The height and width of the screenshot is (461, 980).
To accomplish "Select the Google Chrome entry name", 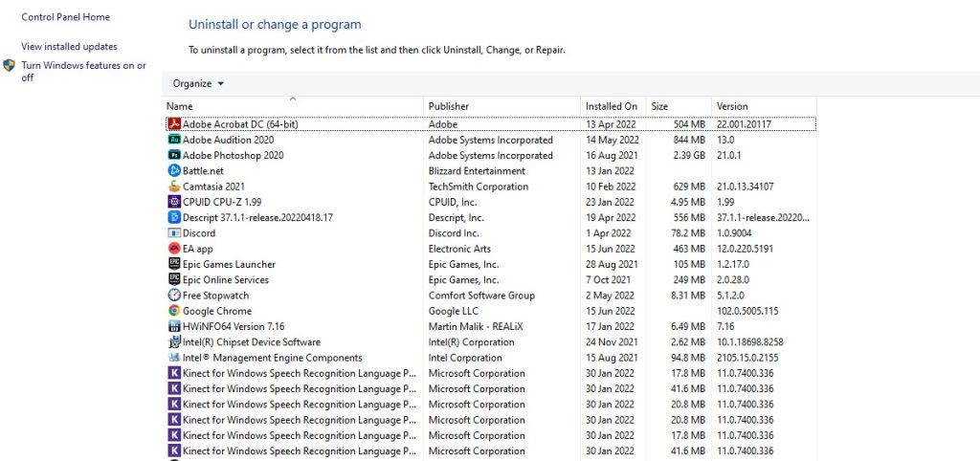I will tap(217, 311).
